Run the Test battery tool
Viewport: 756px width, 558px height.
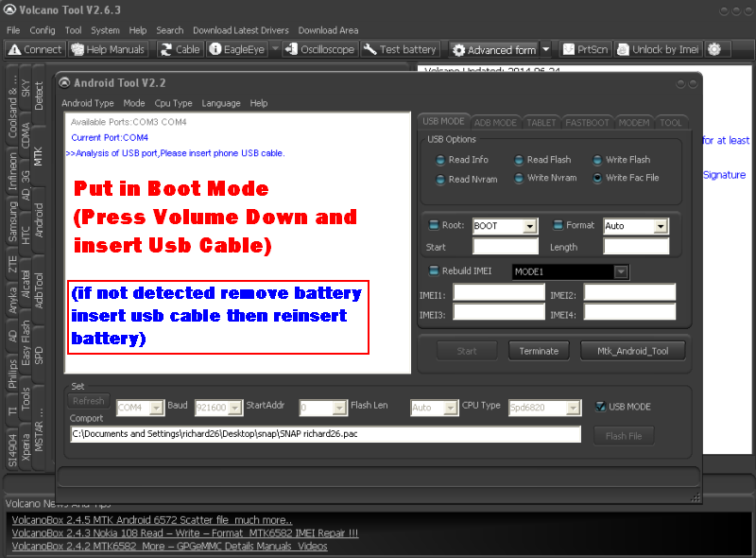[x=401, y=49]
